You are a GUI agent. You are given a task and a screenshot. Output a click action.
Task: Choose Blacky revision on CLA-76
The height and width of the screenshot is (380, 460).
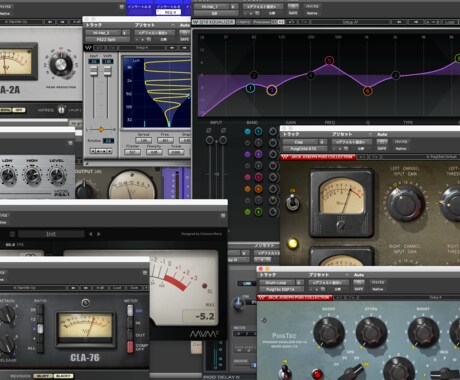point(64,376)
